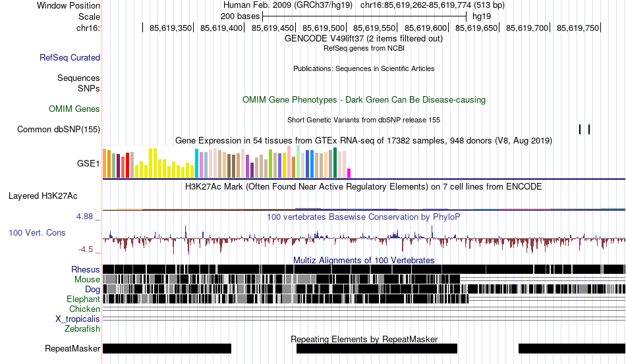The image size is (626, 364).
Task: Select the Rhesus alignment row label
Action: click(86, 269)
